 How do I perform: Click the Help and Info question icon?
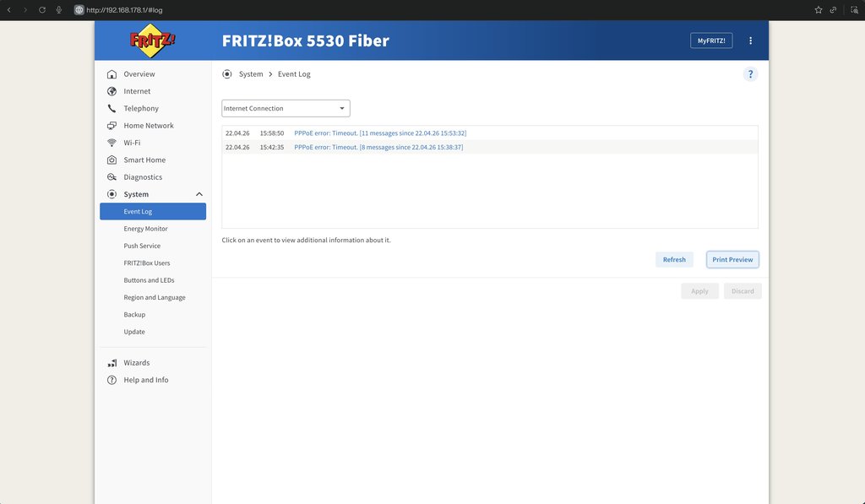[x=112, y=380]
